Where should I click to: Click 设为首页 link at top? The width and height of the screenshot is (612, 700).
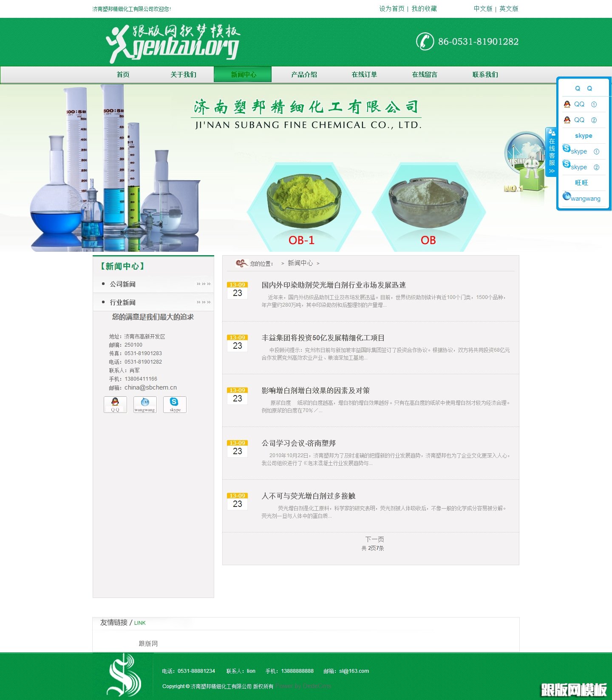point(392,9)
